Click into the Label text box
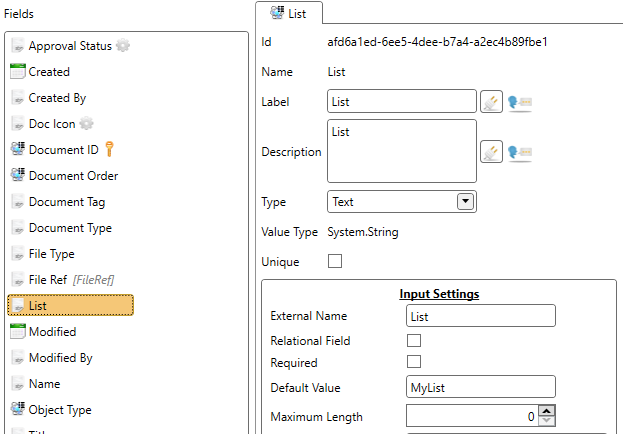623x434 pixels. coord(402,101)
